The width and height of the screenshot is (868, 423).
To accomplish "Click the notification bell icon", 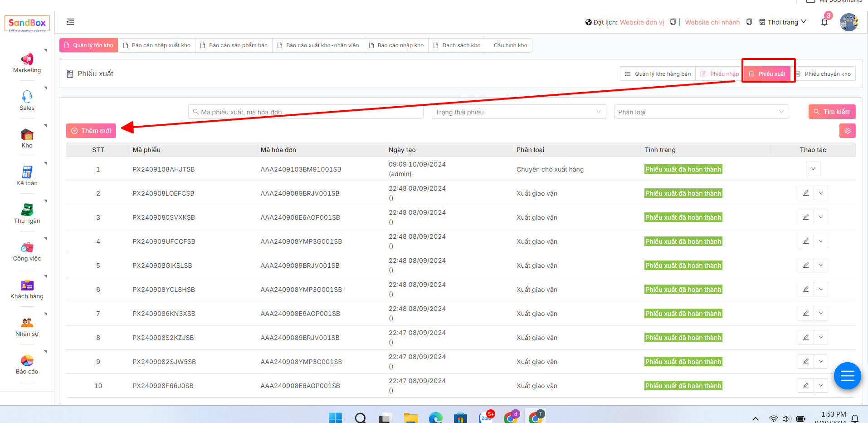I will click(824, 22).
